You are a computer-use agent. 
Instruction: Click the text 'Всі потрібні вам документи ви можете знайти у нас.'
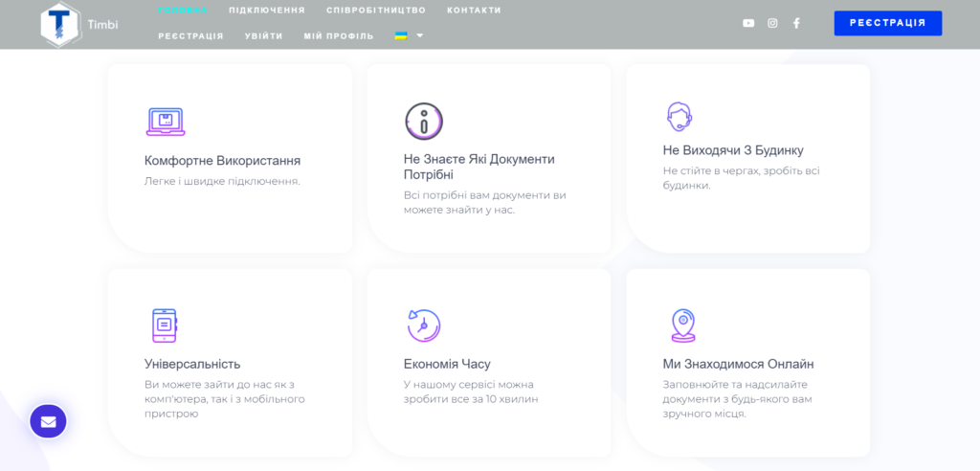(x=485, y=203)
